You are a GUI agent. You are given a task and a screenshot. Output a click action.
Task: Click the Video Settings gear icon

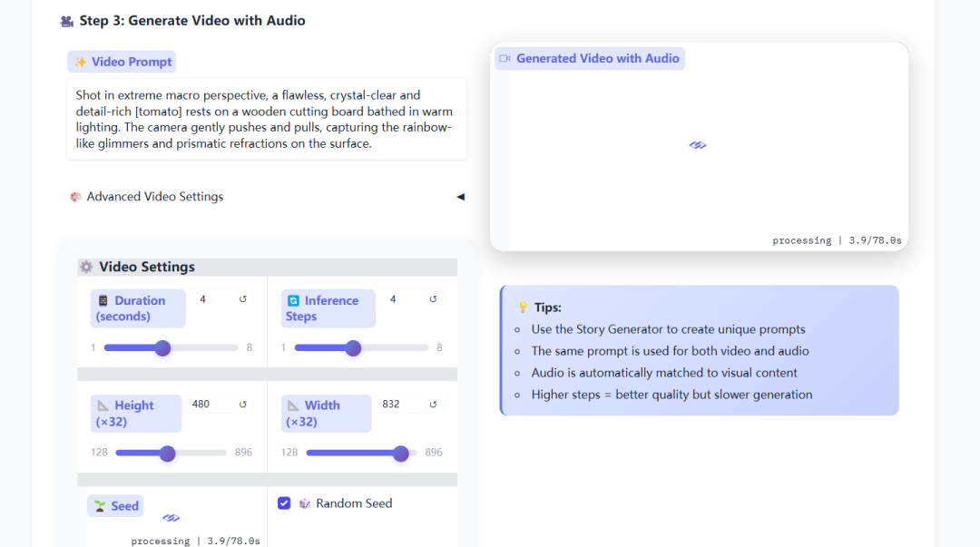(86, 267)
